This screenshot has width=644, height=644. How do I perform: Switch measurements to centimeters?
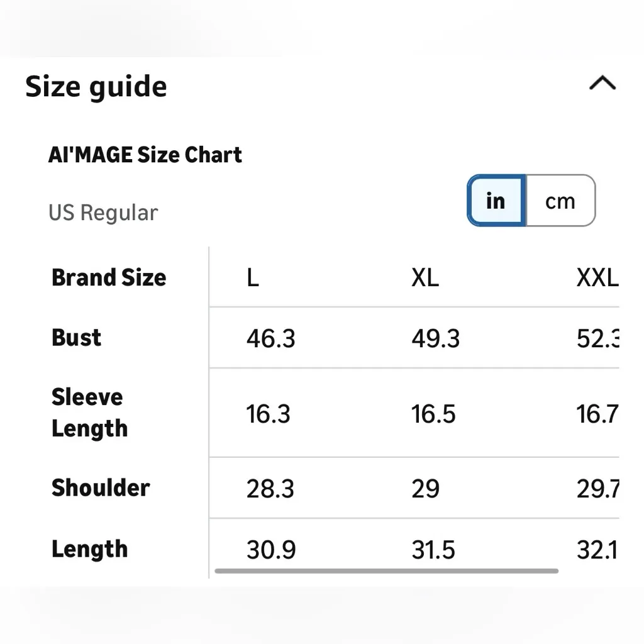pos(560,201)
